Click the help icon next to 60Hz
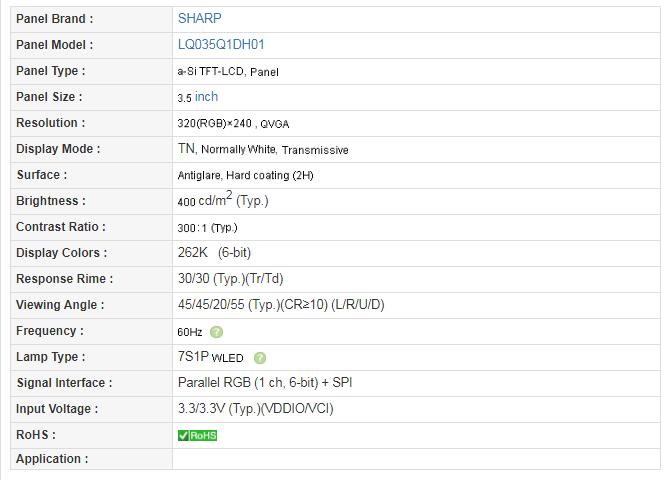Image resolution: width=669 pixels, height=480 pixels. pos(216,332)
